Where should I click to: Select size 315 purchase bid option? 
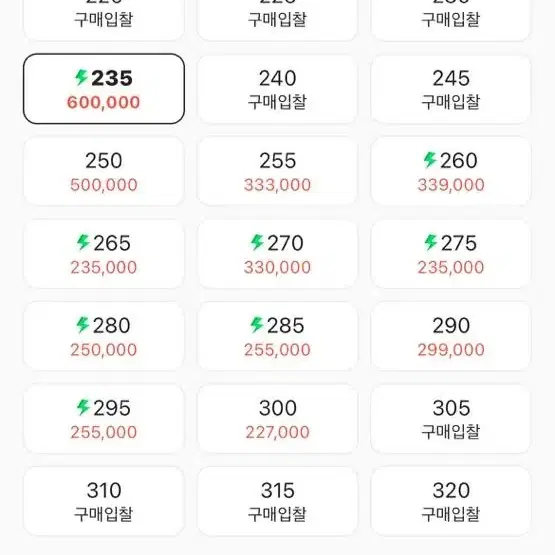277,501
